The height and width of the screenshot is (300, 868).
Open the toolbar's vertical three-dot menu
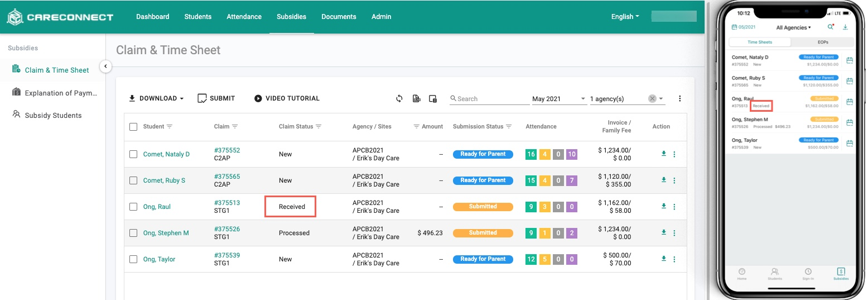click(679, 98)
